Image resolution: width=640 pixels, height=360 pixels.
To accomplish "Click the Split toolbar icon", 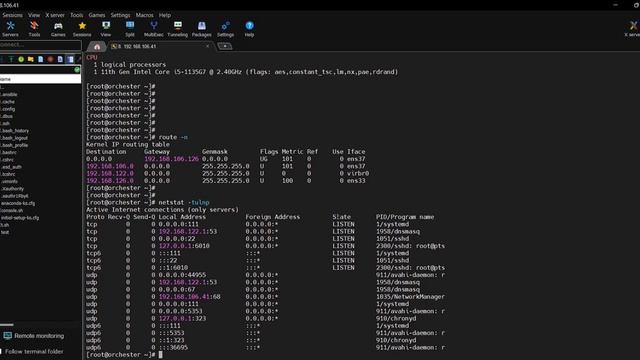I will tap(130, 26).
